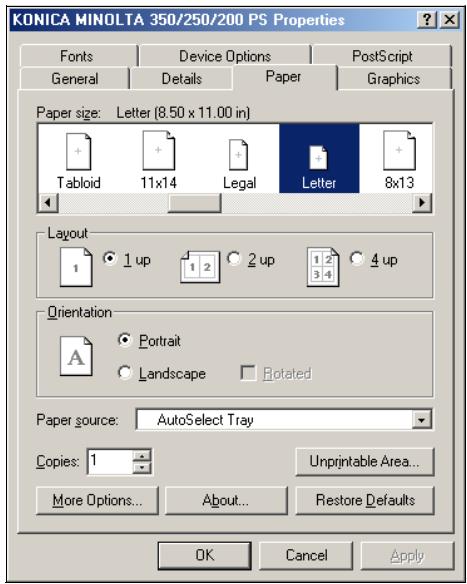Select the 4 up radio button
467x584 pixels.
(356, 258)
